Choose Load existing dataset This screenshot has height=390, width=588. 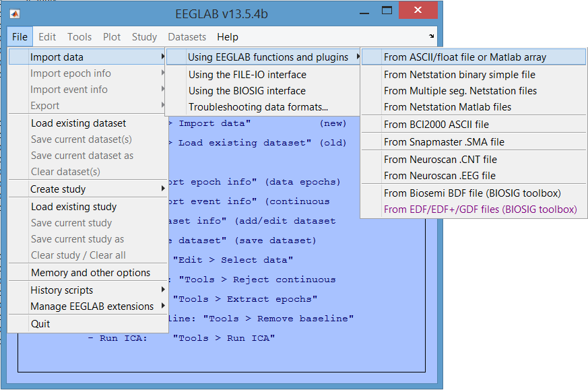pyautogui.click(x=88, y=123)
